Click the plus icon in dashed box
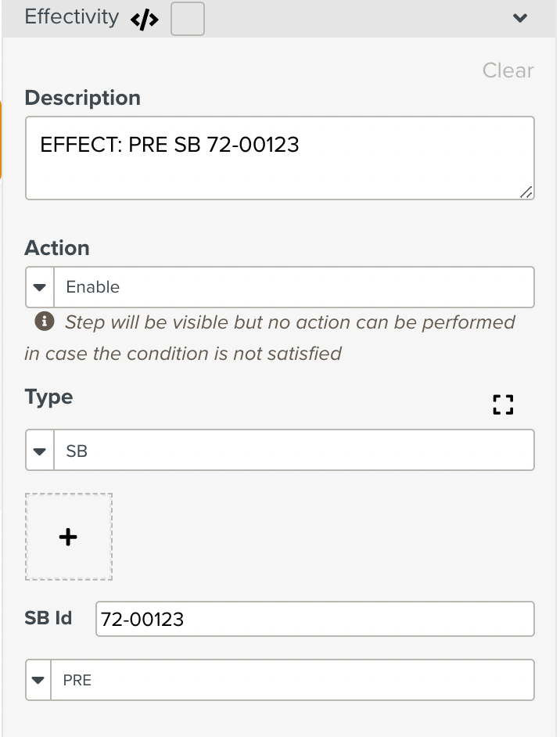The width and height of the screenshot is (560, 737). click(x=68, y=537)
